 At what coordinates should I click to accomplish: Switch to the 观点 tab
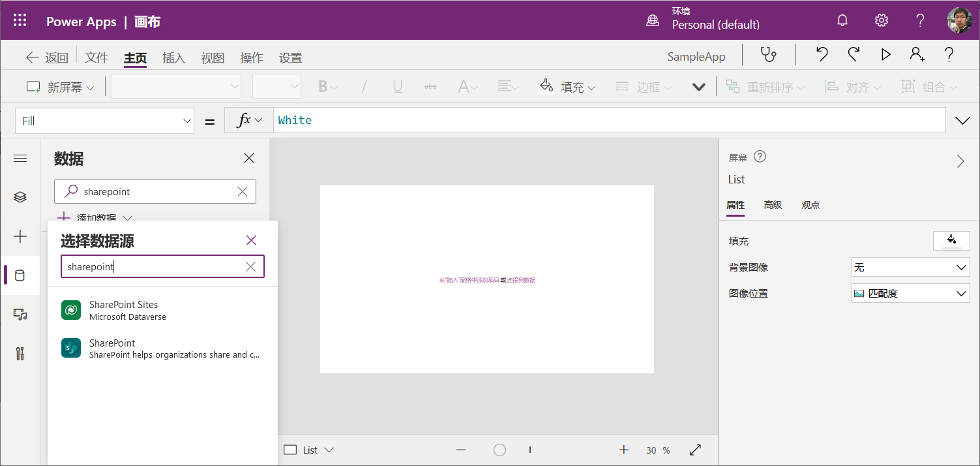[810, 205]
